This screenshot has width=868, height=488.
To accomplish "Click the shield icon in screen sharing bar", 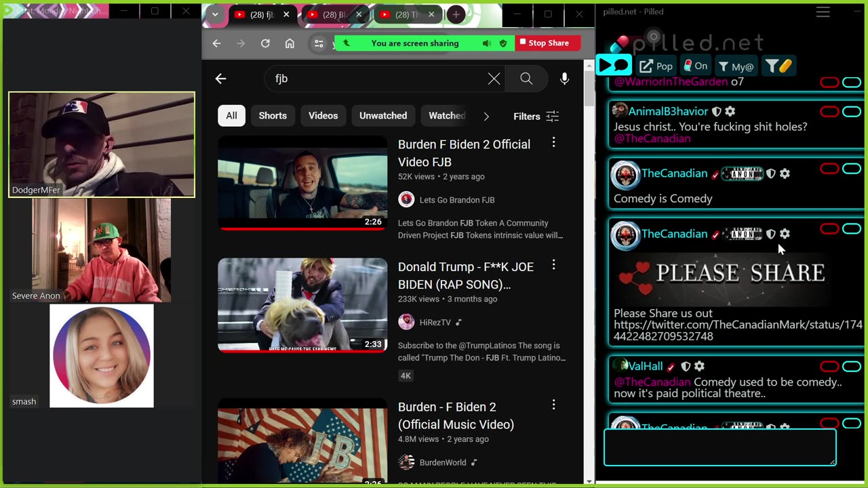I will (503, 43).
